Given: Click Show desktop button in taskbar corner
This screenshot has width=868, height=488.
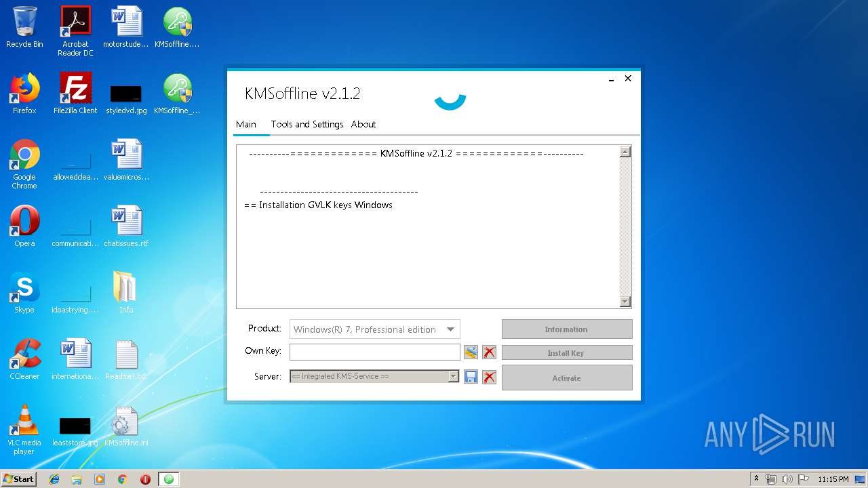Looking at the screenshot, I should pyautogui.click(x=861, y=479).
